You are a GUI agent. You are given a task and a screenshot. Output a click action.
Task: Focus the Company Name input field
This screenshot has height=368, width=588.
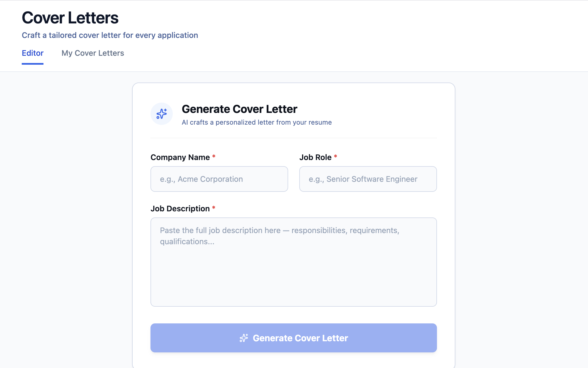(x=219, y=179)
